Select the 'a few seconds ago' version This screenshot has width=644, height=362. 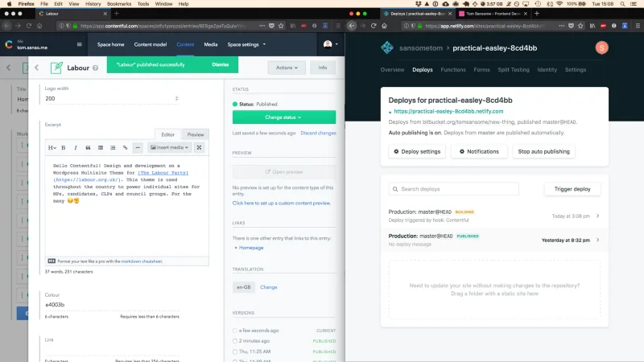click(x=235, y=331)
